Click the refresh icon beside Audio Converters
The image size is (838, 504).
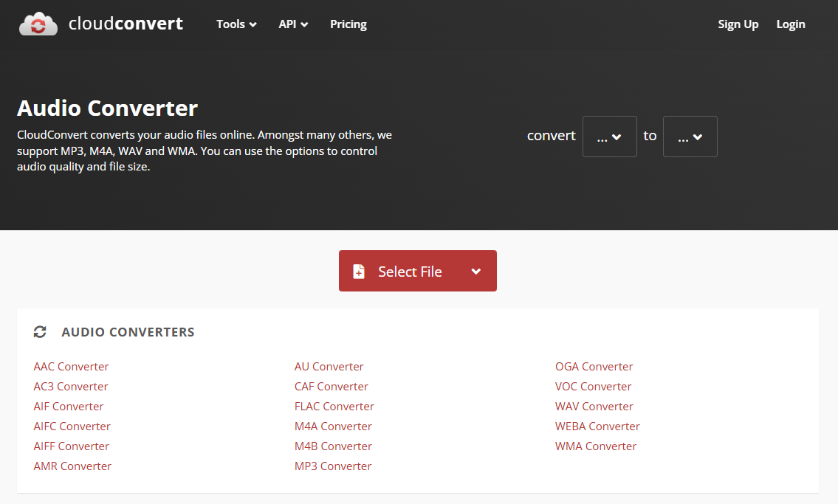[x=40, y=332]
